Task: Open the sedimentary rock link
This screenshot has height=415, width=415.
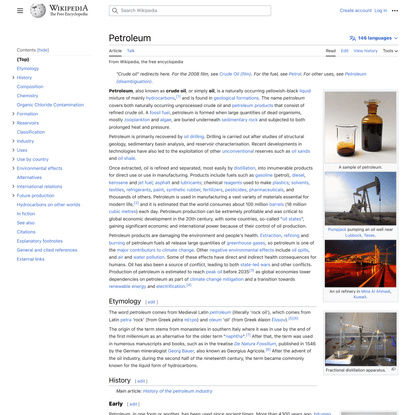Action: pos(239,120)
